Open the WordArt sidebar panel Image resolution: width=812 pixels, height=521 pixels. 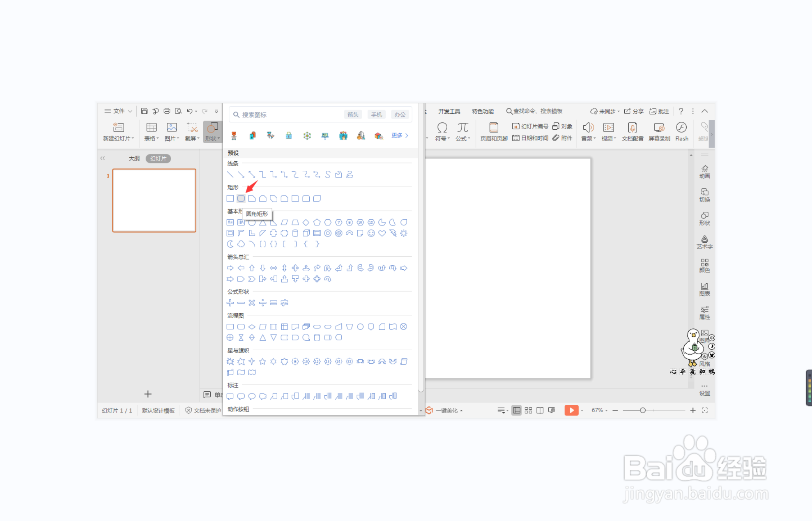(704, 242)
